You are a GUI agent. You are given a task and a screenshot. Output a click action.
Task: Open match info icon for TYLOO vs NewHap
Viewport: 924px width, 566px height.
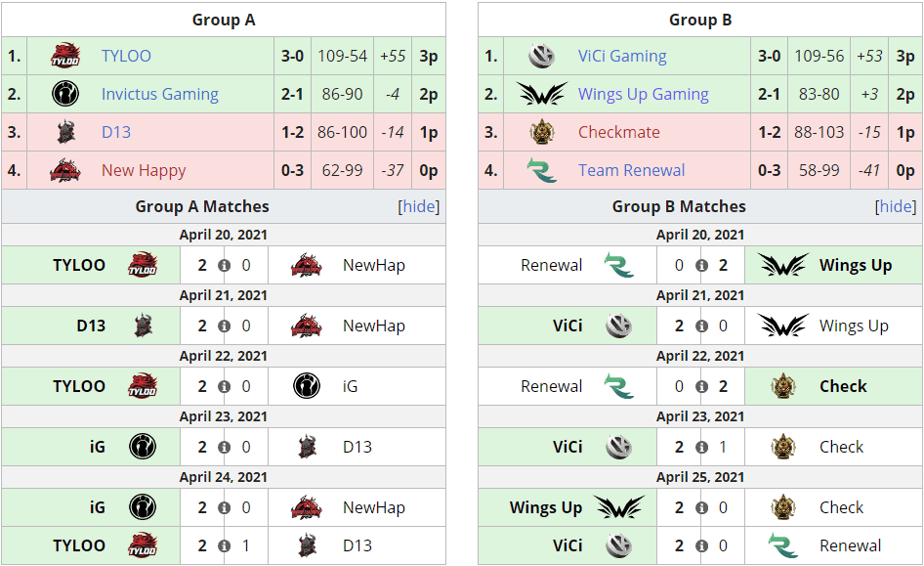(224, 265)
